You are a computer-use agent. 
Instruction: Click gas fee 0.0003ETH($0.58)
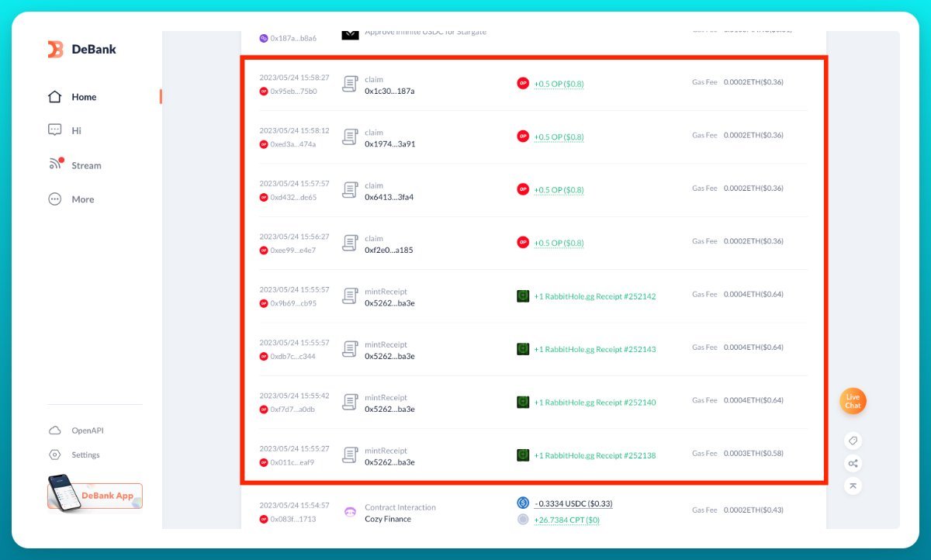(753, 453)
